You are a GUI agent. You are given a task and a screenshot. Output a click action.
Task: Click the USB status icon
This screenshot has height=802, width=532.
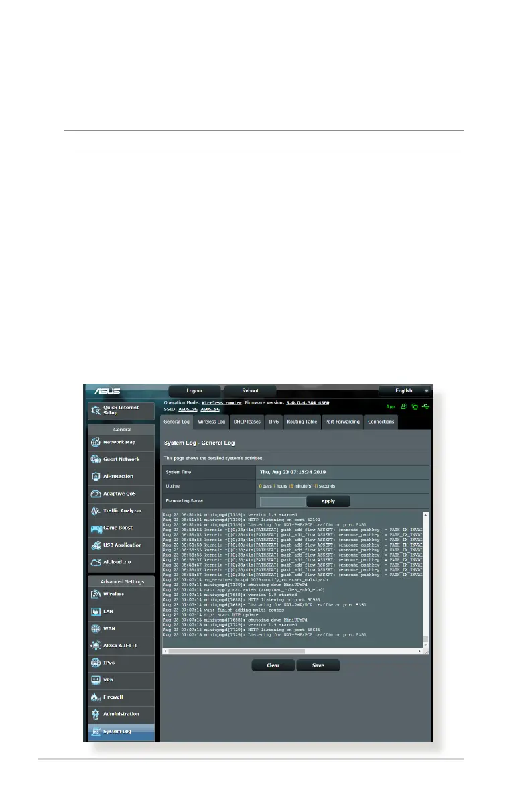click(x=425, y=406)
